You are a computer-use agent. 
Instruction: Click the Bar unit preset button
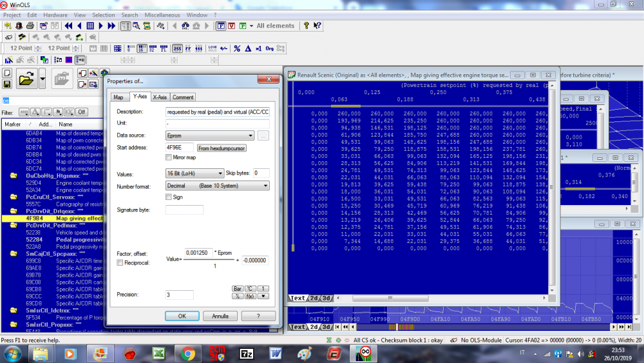(238, 289)
